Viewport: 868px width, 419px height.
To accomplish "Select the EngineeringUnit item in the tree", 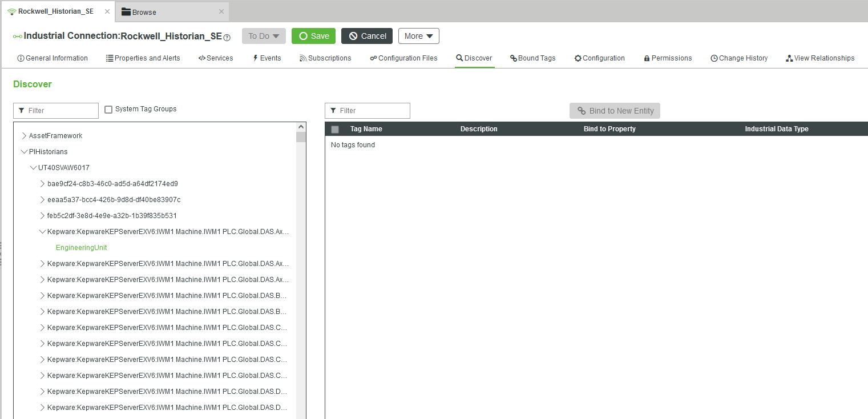I will (x=81, y=247).
